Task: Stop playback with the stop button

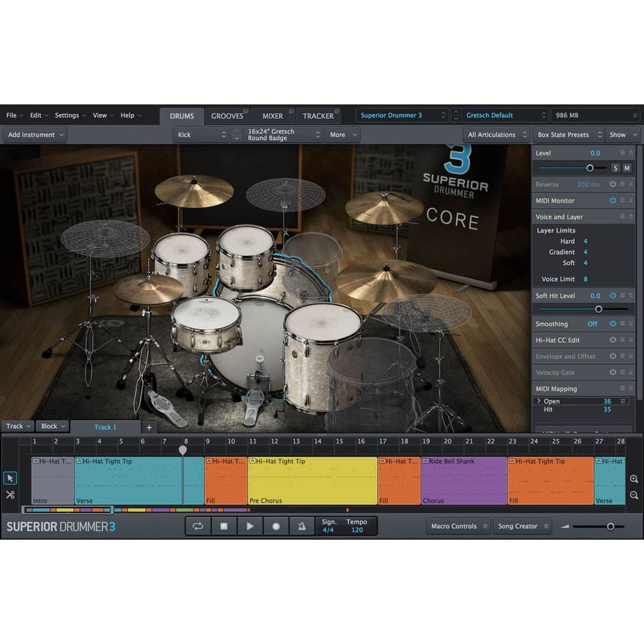Action: (x=224, y=526)
